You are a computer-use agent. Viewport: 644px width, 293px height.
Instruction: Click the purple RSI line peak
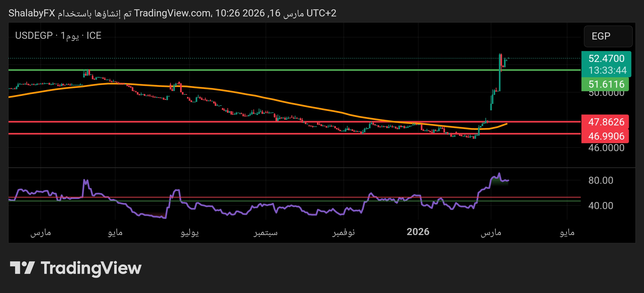click(499, 173)
